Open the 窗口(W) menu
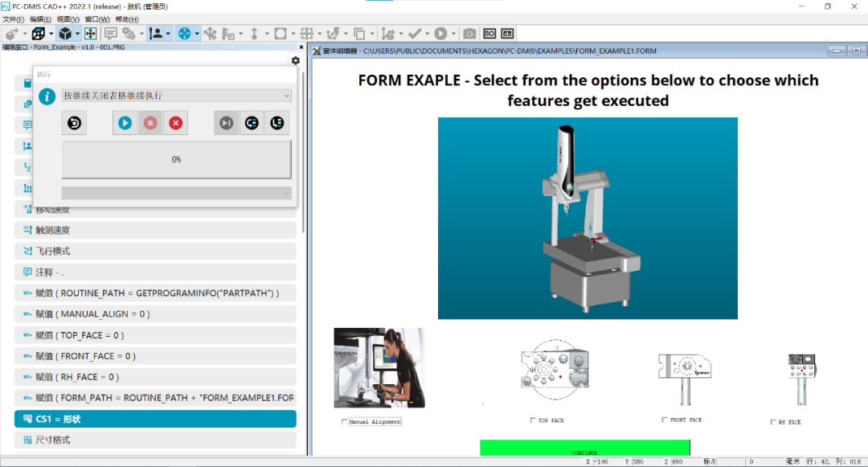868x467 pixels. click(x=97, y=19)
